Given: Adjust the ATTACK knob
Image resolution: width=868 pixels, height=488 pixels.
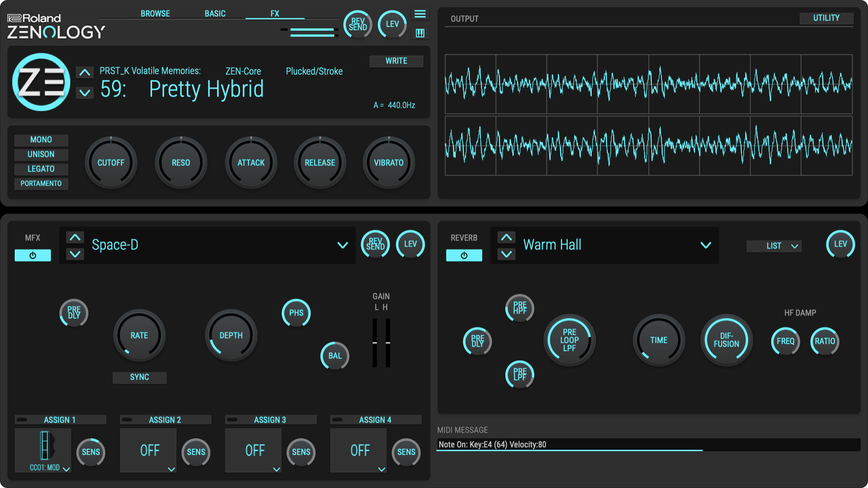Looking at the screenshot, I should tap(251, 163).
